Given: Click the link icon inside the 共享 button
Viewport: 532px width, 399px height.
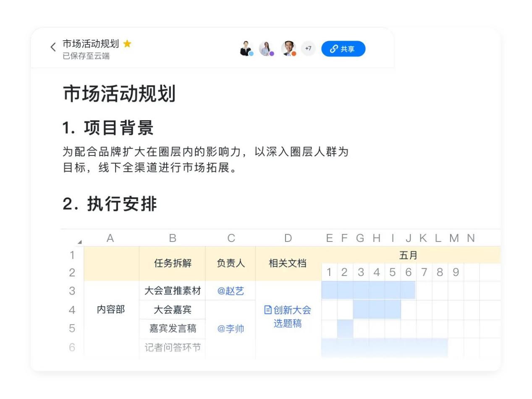Looking at the screenshot, I should 333,49.
